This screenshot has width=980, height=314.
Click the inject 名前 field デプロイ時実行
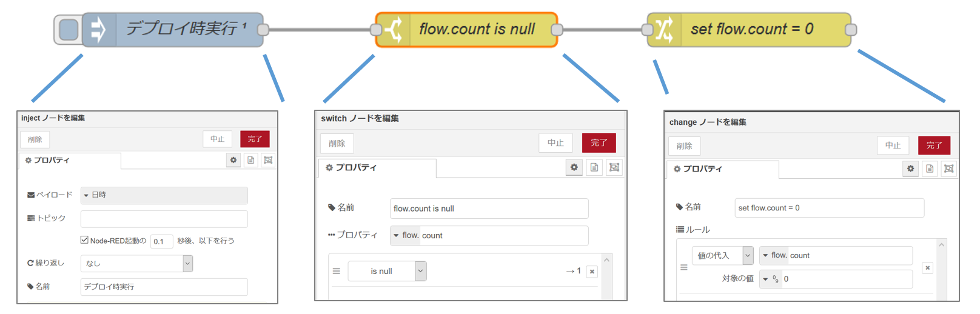coord(164,287)
